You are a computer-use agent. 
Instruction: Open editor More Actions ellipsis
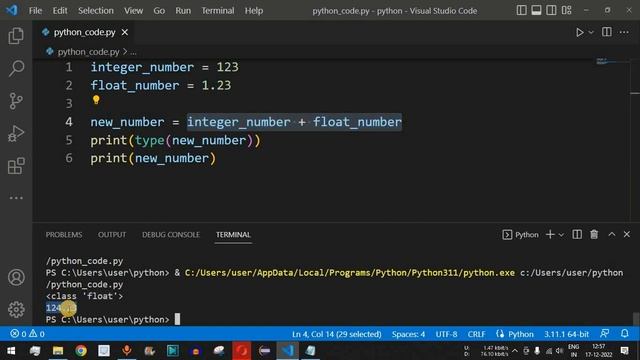624,32
